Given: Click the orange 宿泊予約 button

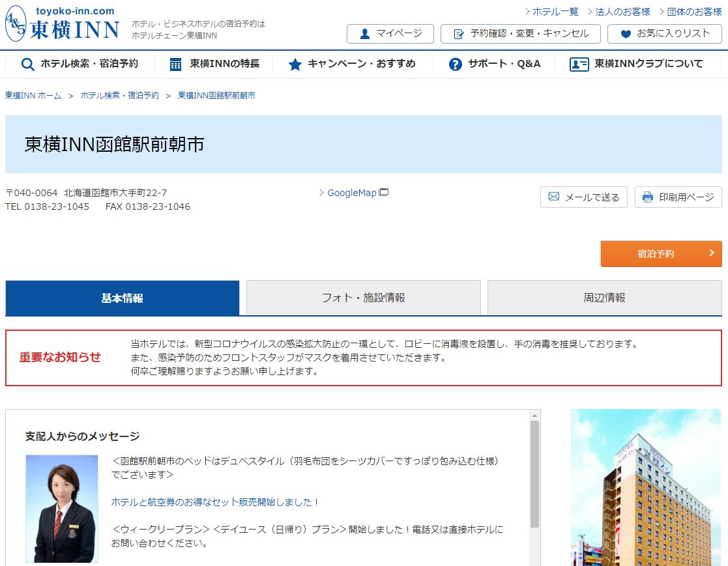Looking at the screenshot, I should (x=661, y=254).
